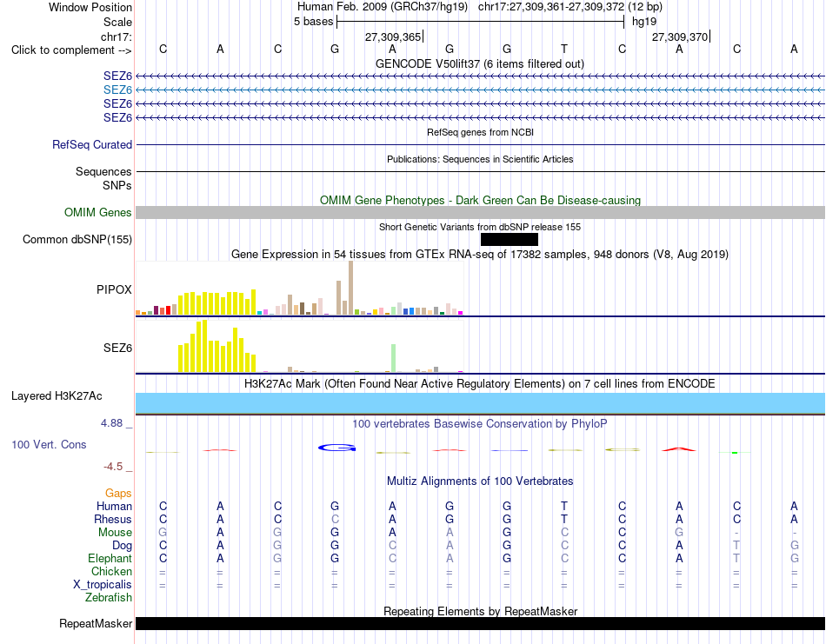Open the RefSeq Curated track label
The width and height of the screenshot is (826, 644).
[92, 145]
